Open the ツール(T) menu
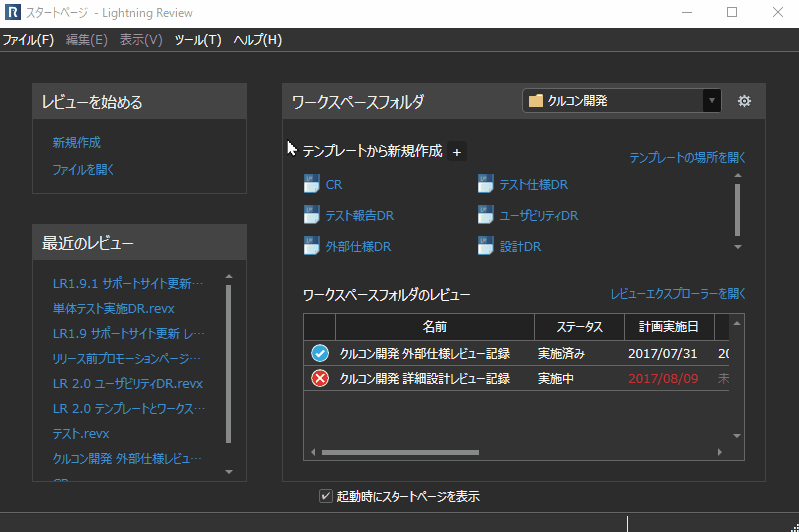The height and width of the screenshot is (532, 799). pyautogui.click(x=197, y=40)
